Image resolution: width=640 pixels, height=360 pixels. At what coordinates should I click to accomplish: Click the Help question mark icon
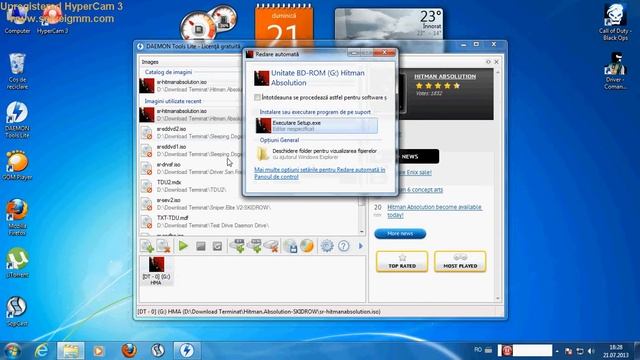point(344,246)
